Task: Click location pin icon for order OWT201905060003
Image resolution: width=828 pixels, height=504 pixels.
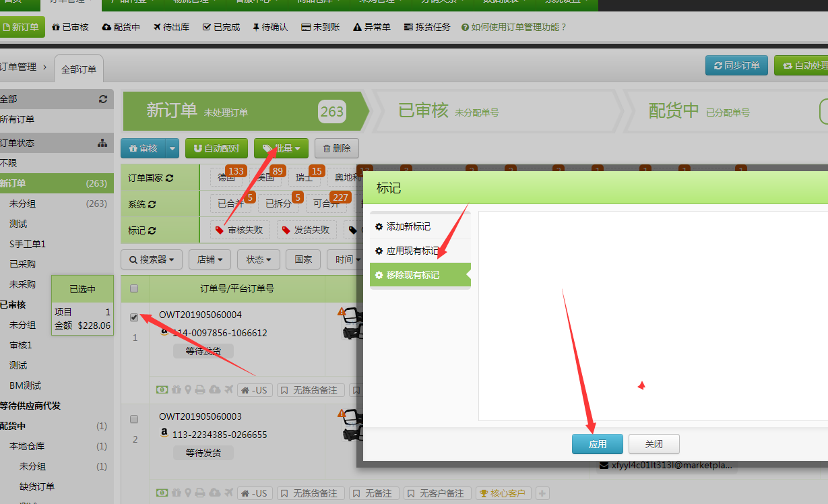Action: pos(189,493)
